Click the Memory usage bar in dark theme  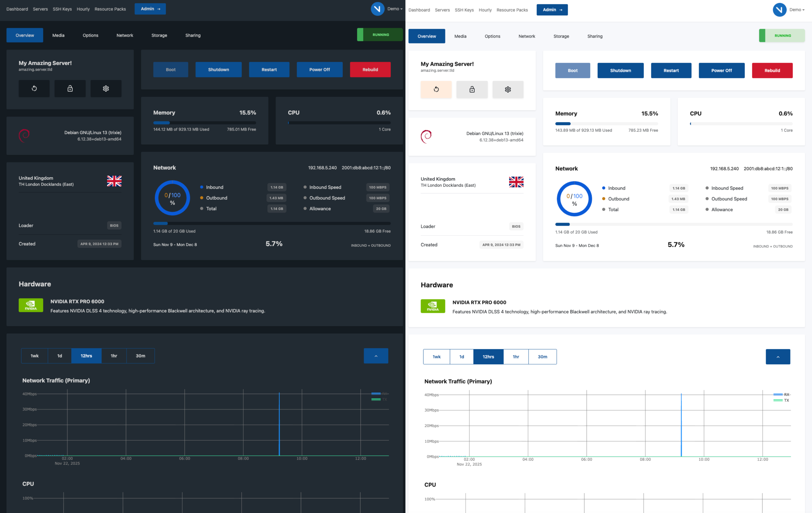204,123
